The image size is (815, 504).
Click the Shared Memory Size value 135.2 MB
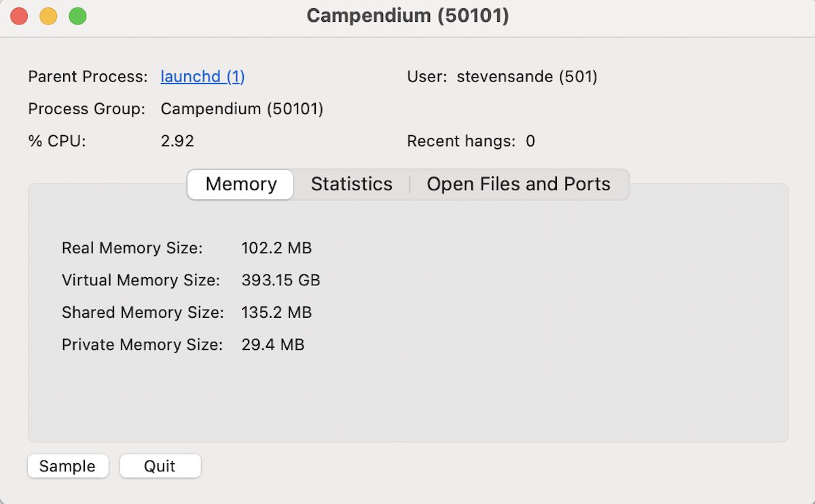click(x=276, y=312)
